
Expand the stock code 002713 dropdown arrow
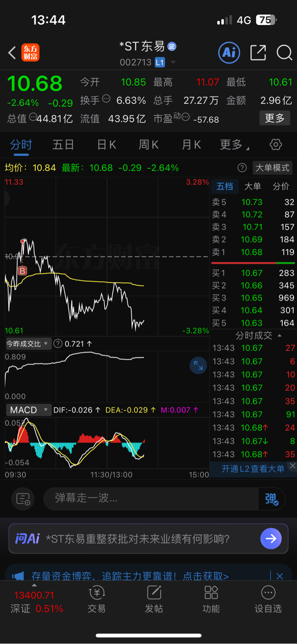point(173,62)
